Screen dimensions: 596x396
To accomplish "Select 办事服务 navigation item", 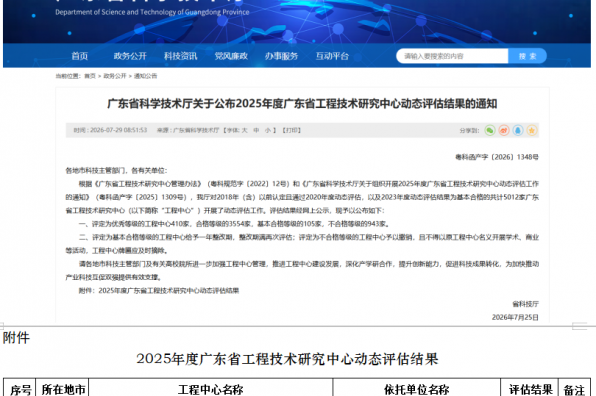I will pyautogui.click(x=281, y=56).
